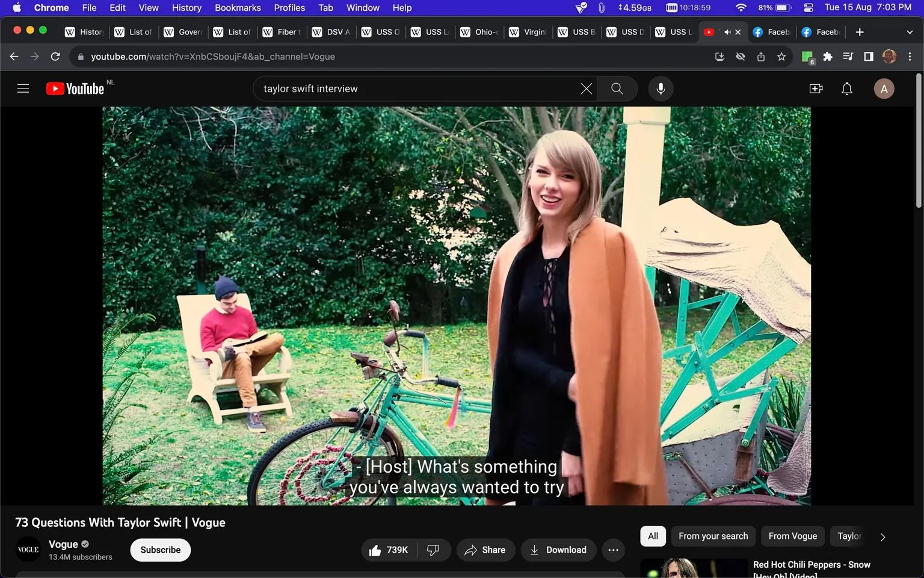The width and height of the screenshot is (924, 578).
Task: Bookmark this page with the star icon
Action: click(x=781, y=57)
